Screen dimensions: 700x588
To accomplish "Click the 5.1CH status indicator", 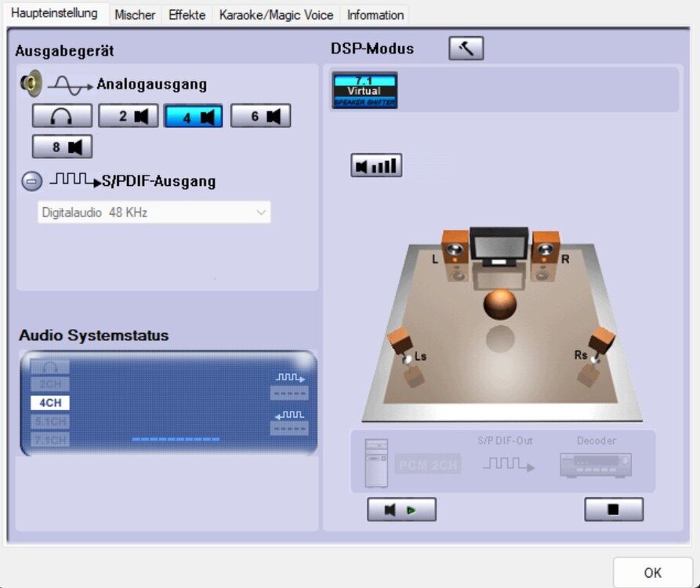I will point(50,422).
